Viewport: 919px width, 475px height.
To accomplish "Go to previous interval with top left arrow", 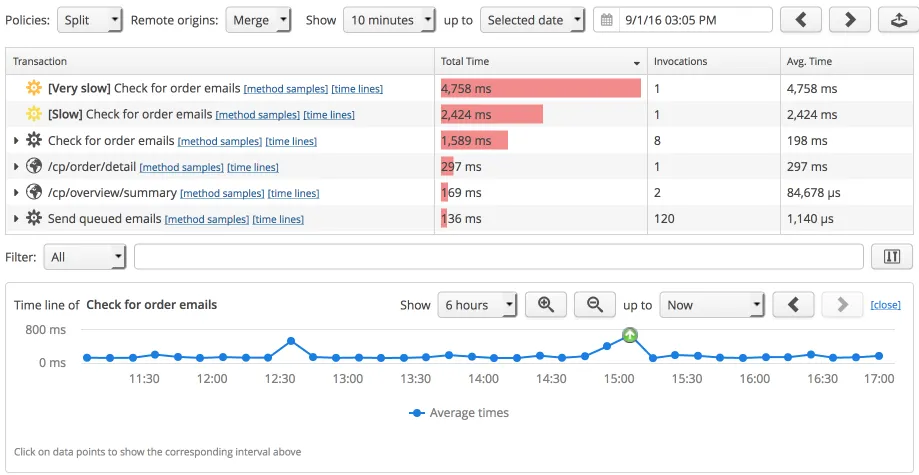I will [801, 20].
